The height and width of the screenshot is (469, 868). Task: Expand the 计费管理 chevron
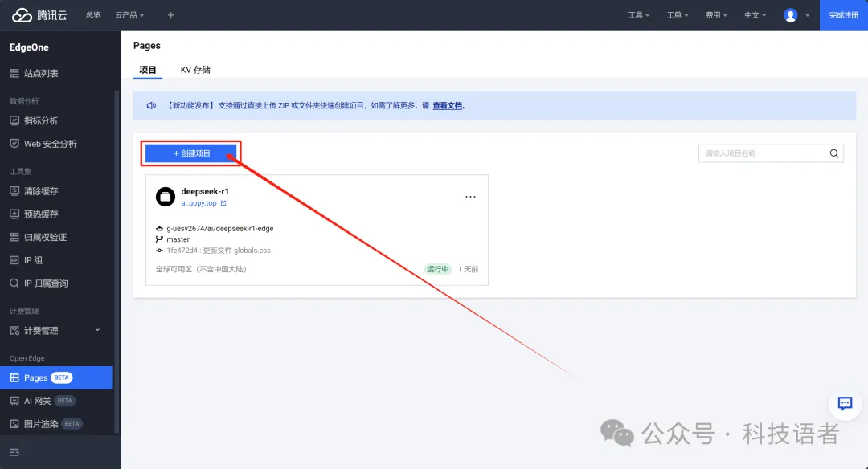coord(97,330)
